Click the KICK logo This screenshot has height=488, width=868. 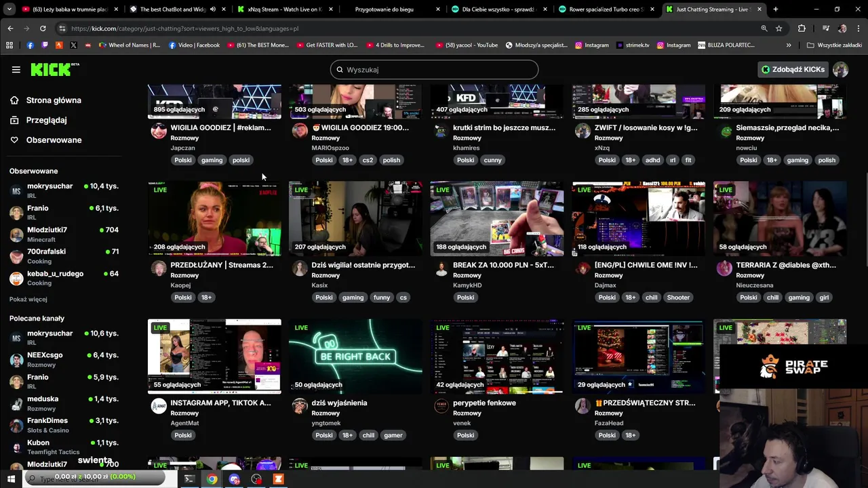[54, 69]
